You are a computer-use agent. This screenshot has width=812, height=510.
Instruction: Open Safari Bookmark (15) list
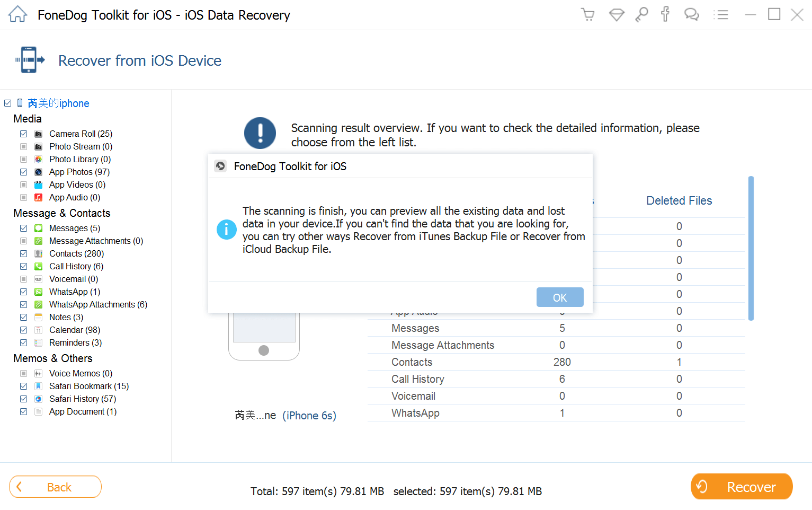click(x=89, y=386)
